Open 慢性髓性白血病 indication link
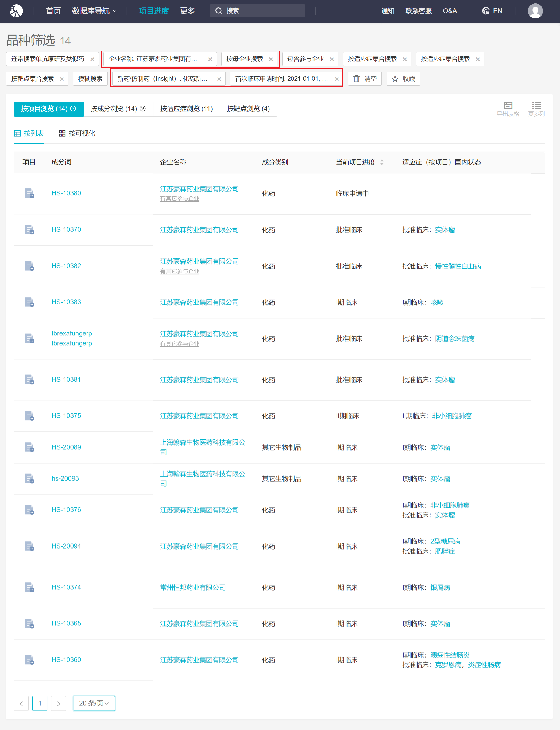Screen dimensions: 560x730 tap(458, 266)
